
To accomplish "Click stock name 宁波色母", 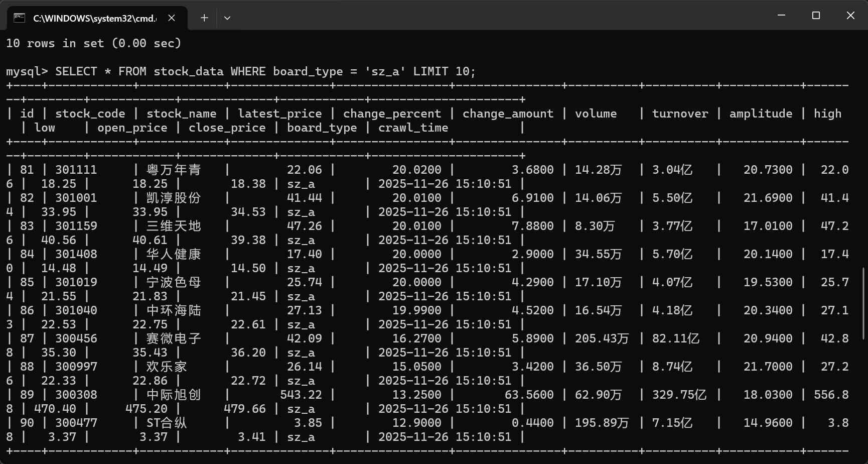I will (174, 283).
